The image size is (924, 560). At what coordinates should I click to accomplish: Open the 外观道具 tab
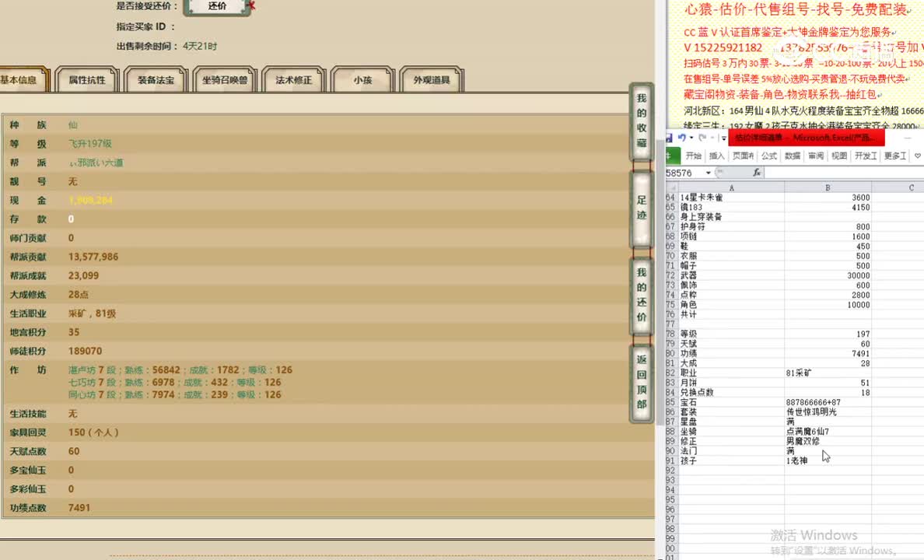432,79
